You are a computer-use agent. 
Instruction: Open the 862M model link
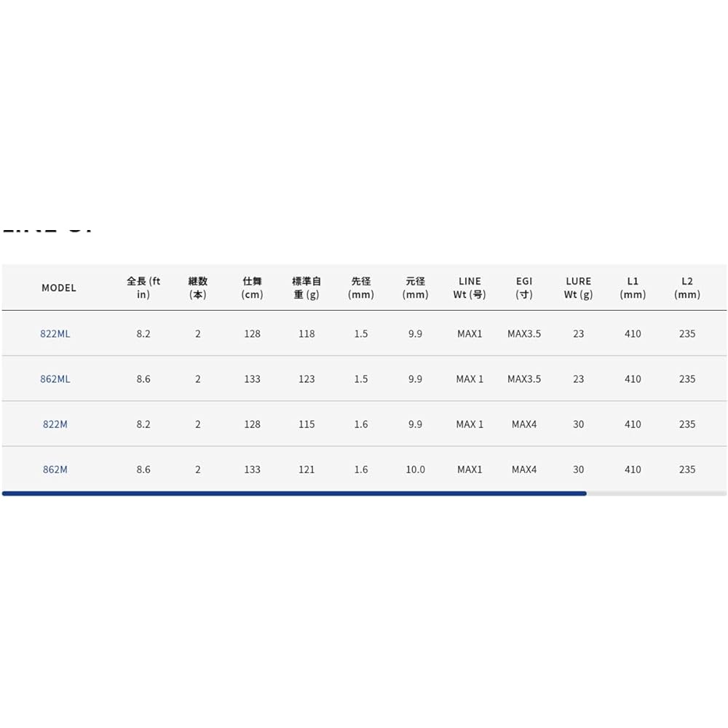55,470
